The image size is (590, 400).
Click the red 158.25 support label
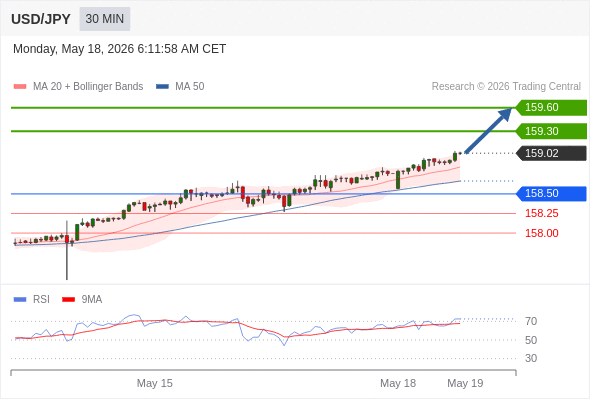pos(541,214)
